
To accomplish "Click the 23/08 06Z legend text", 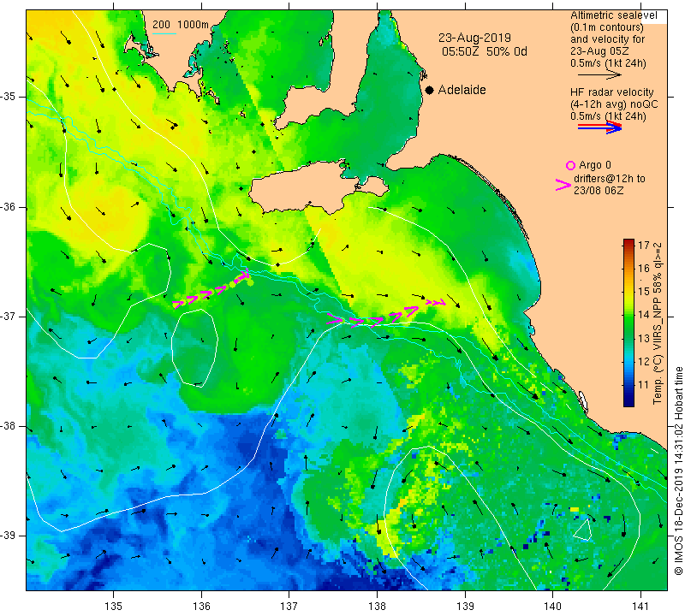I will [x=599, y=191].
